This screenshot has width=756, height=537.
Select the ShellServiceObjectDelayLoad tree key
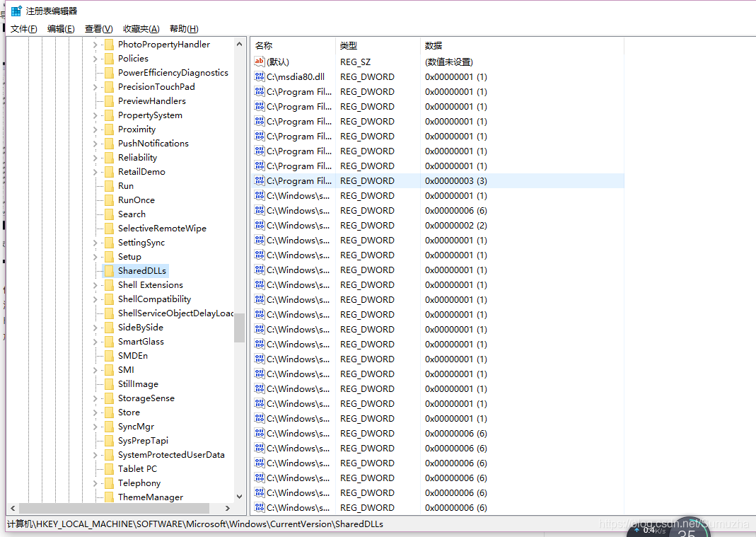tap(175, 313)
